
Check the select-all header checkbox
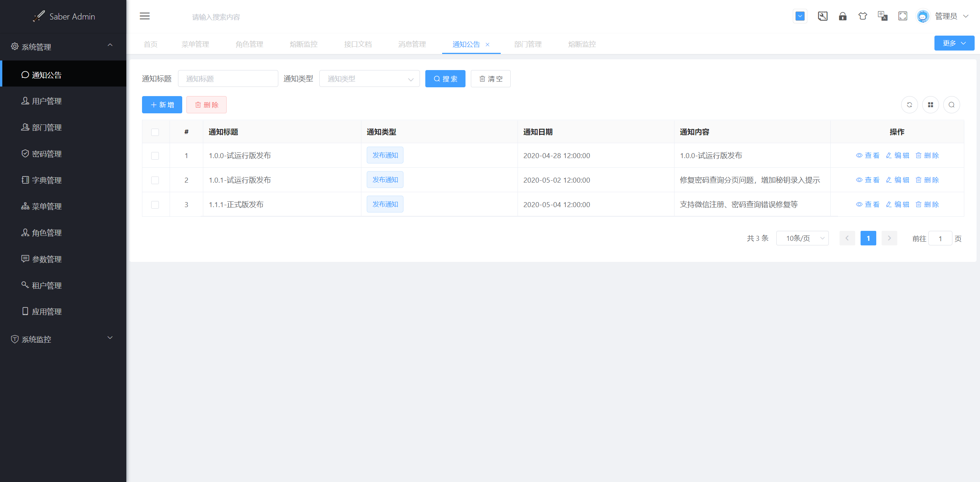155,132
